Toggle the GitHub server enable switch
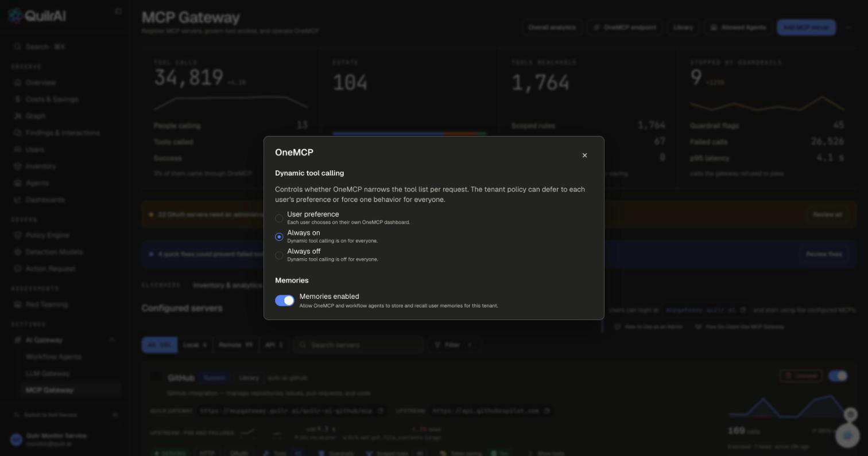Screen dimensions: 868x456 point(838,376)
